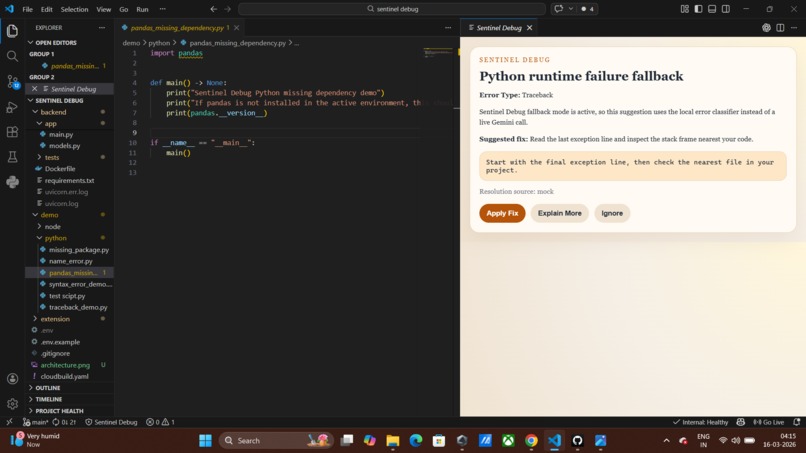Screen dimensions: 806x453
Task: Click the Ignore button
Action: pyautogui.click(x=612, y=213)
